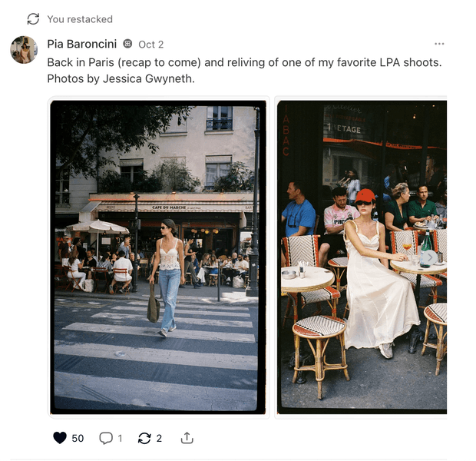Image resolution: width=476 pixels, height=461 pixels.
Task: Click Pia Baroncini's profile avatar
Action: (x=24, y=50)
